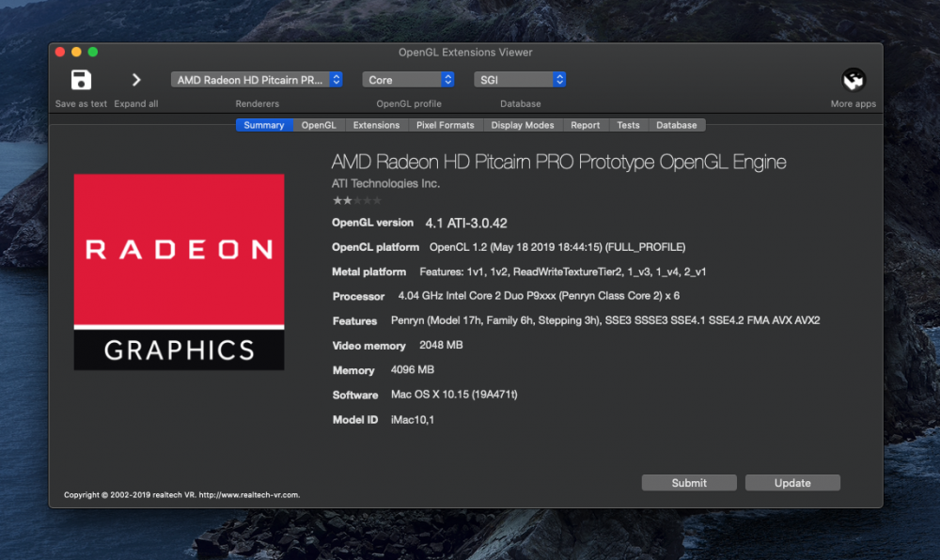The height and width of the screenshot is (560, 940).
Task: Click the renderer title AMD Radeon HD Pitcairn PRO
Action: [x=558, y=162]
